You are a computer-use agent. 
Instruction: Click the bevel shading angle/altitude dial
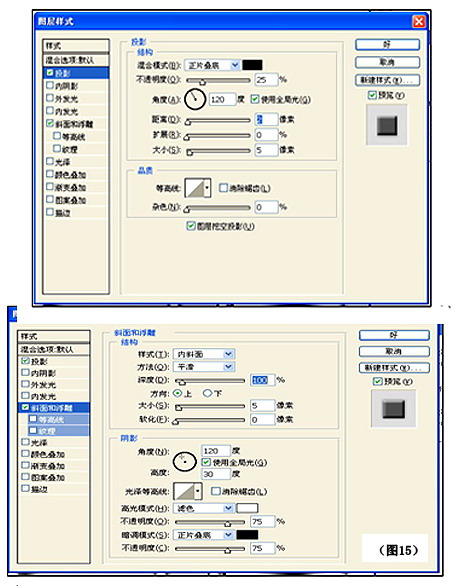coord(185,461)
